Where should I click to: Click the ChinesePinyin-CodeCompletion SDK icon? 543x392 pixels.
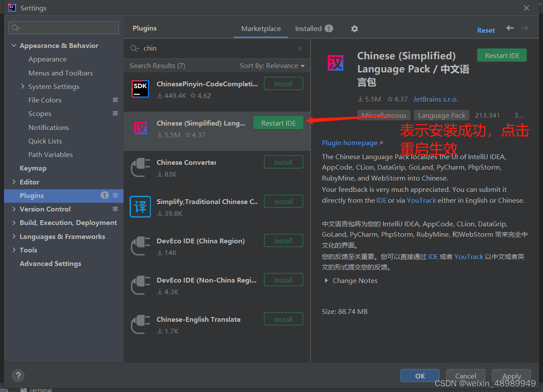pyautogui.click(x=140, y=89)
